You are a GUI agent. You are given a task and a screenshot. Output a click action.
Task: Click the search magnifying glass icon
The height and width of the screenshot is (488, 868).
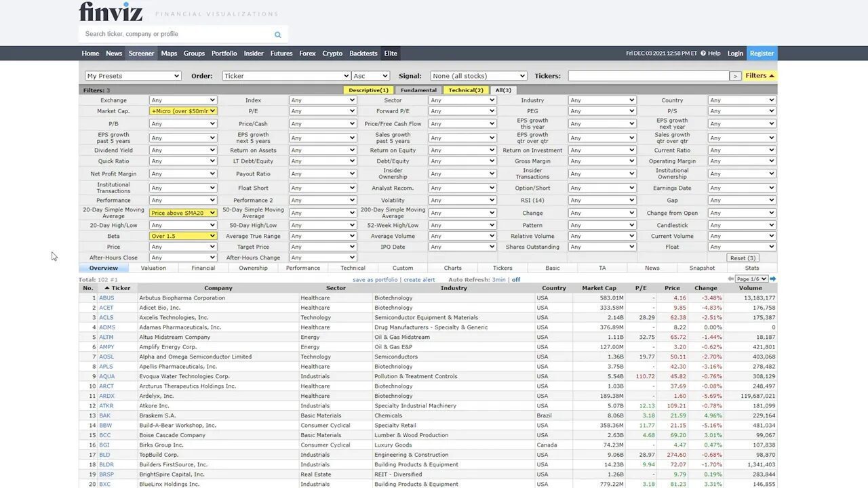[x=277, y=34]
